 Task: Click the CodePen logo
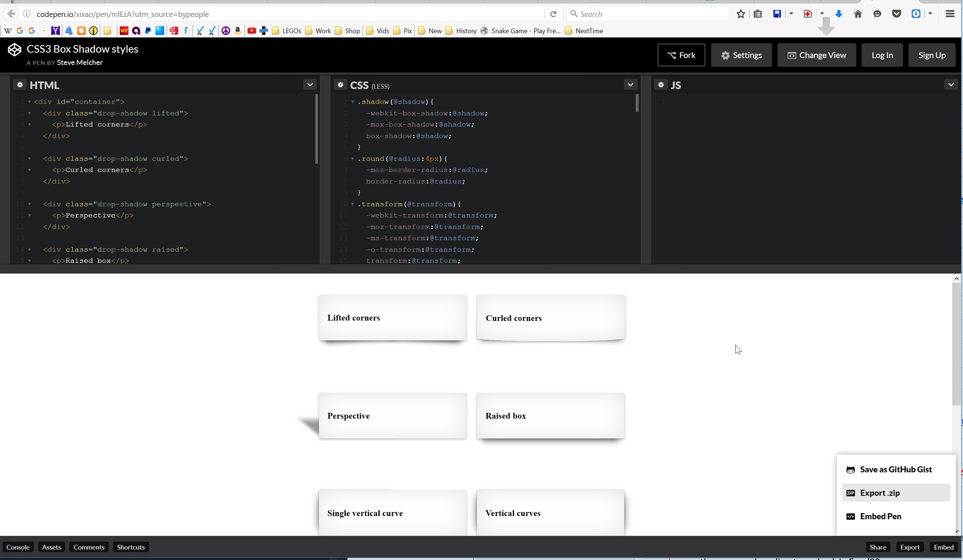point(15,49)
